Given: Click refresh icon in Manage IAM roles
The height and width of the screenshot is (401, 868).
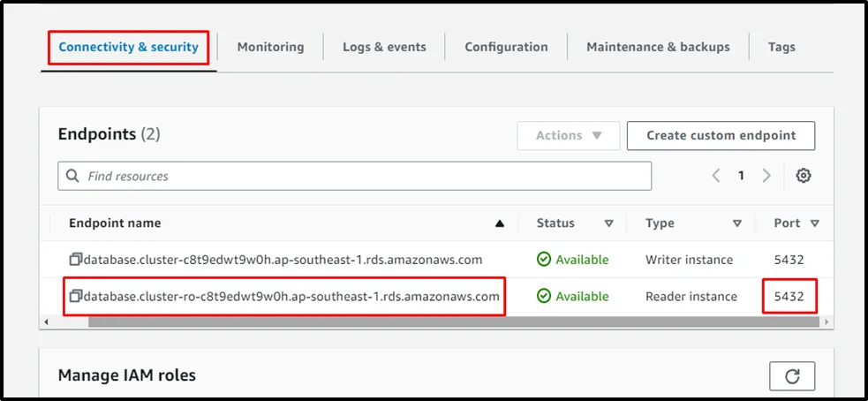Looking at the screenshot, I should pos(792,376).
